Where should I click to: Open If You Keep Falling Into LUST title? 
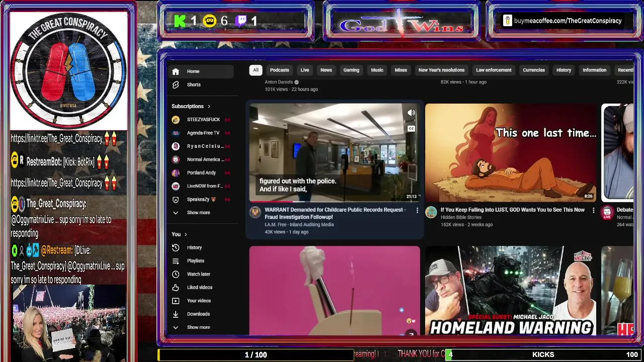[x=513, y=210]
